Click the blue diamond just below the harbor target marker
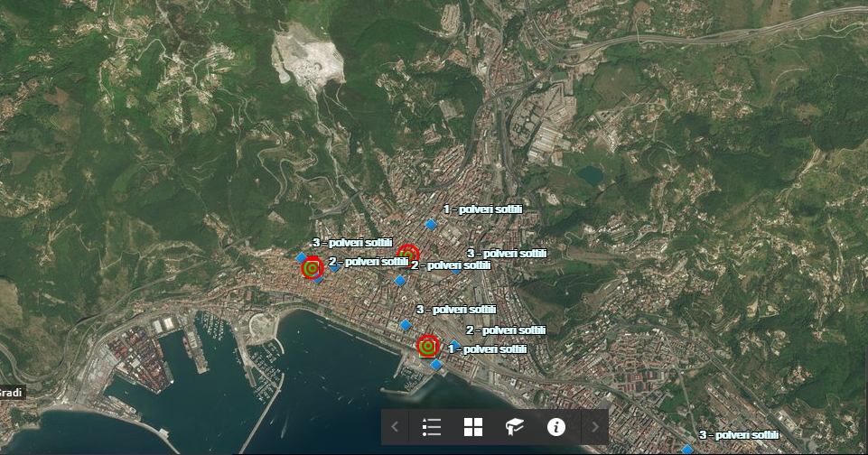The image size is (868, 455). 436,365
